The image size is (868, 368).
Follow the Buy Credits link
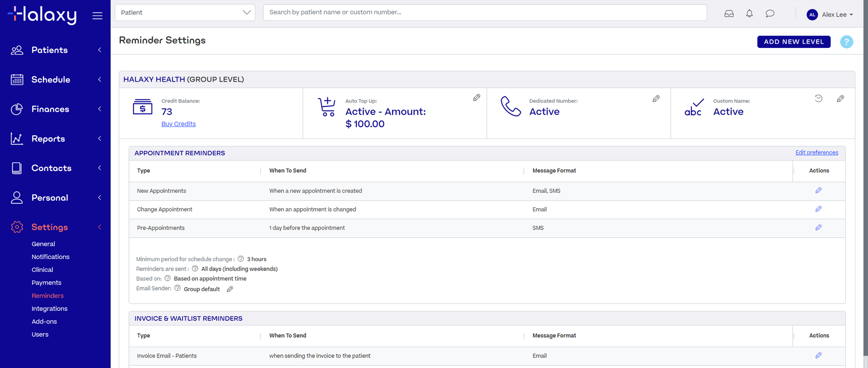178,124
